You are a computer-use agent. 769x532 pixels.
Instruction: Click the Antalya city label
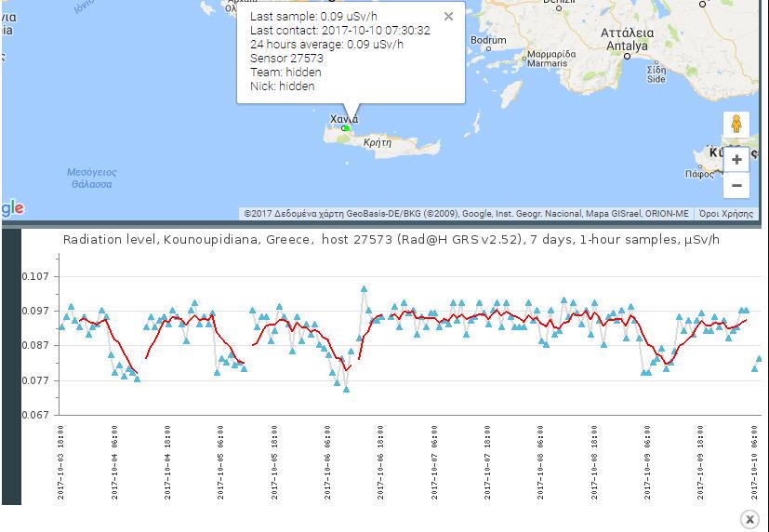point(628,33)
